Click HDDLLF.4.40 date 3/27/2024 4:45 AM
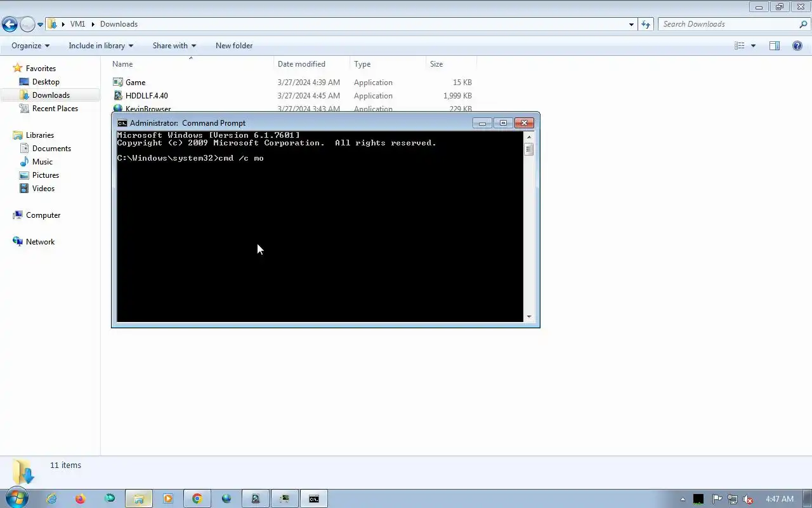The width and height of the screenshot is (812, 508). [x=309, y=96]
